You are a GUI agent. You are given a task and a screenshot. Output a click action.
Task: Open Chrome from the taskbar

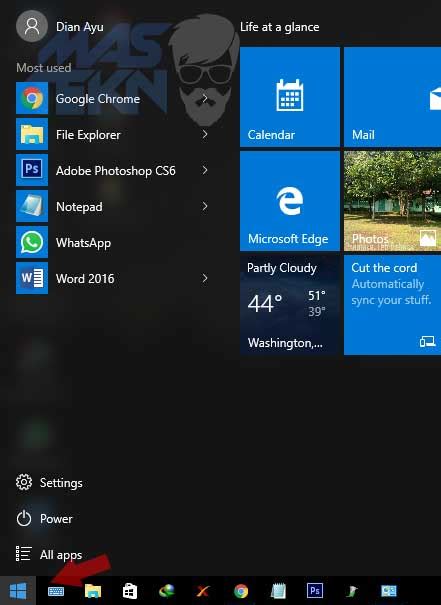(241, 591)
